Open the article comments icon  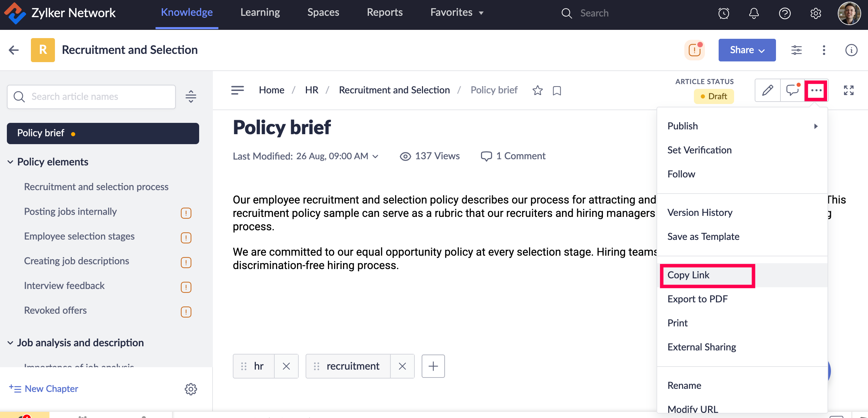(792, 90)
